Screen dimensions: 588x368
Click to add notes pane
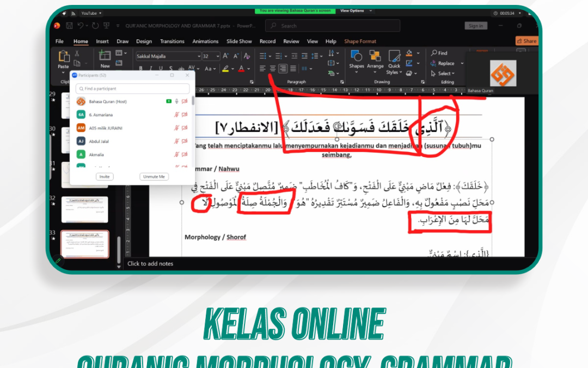(150, 264)
